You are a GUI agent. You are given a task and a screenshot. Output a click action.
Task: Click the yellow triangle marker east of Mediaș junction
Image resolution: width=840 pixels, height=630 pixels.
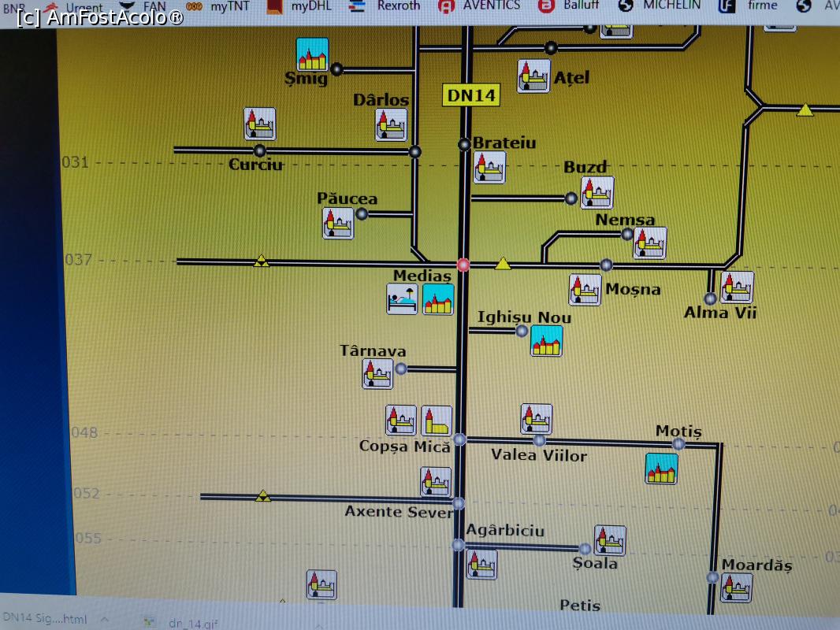coord(503,264)
